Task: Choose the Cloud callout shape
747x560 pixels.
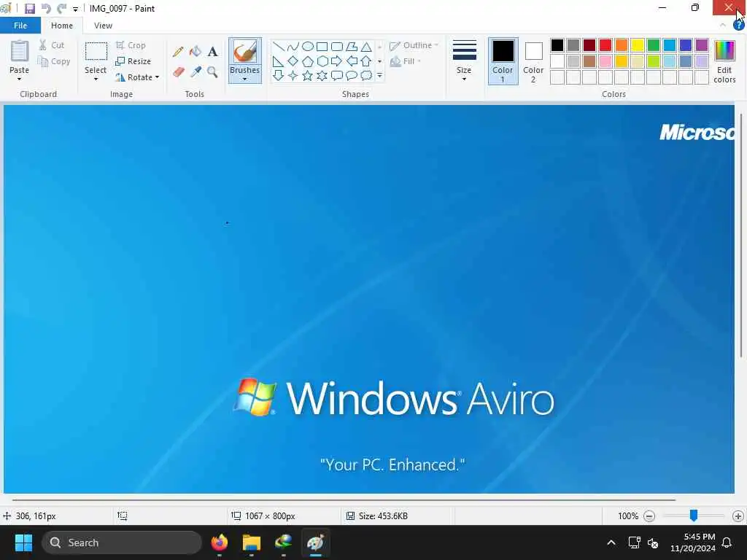Action: click(x=366, y=75)
